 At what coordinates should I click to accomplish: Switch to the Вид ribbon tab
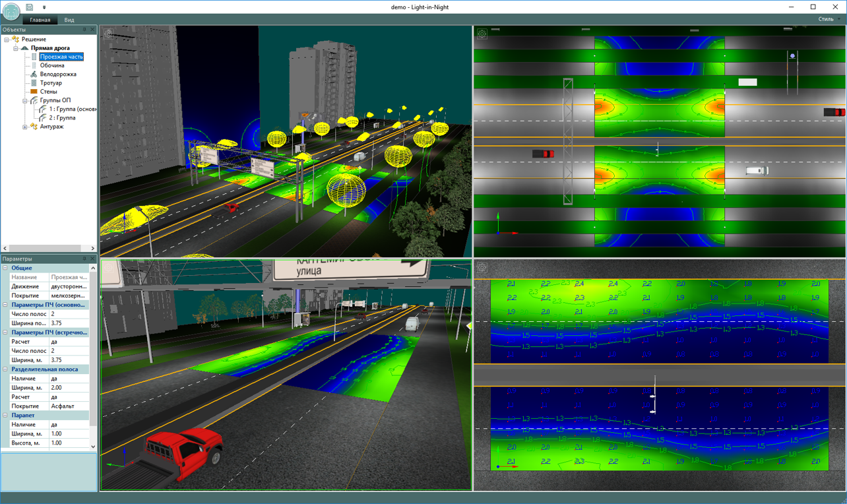tap(69, 20)
